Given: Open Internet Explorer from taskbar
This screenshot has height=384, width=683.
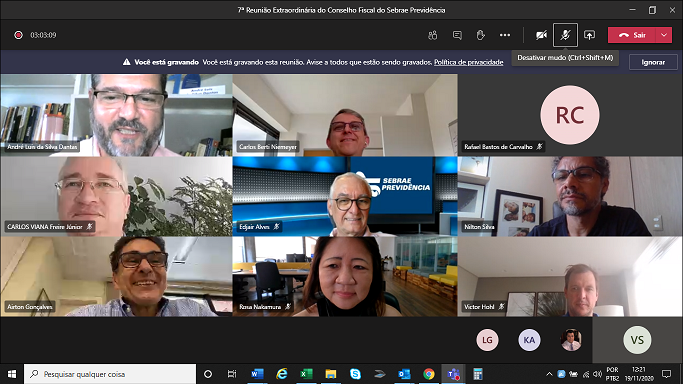Looking at the screenshot, I should coord(282,374).
